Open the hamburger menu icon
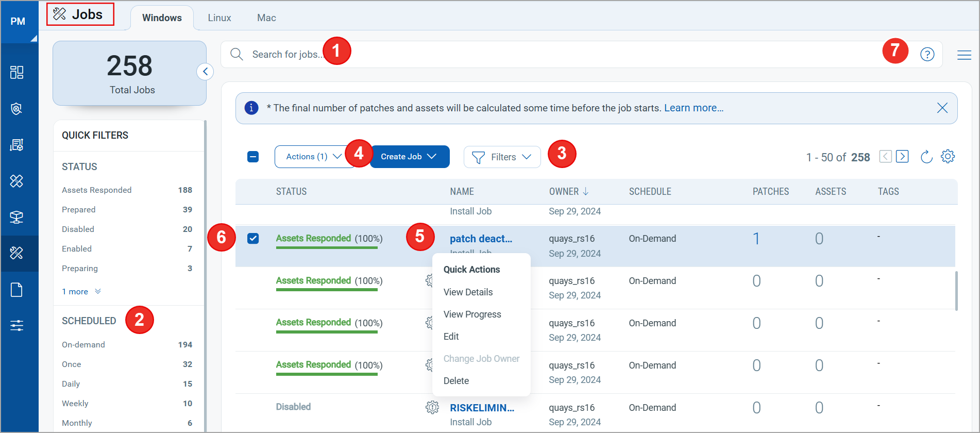Viewport: 980px width, 433px height. (964, 55)
